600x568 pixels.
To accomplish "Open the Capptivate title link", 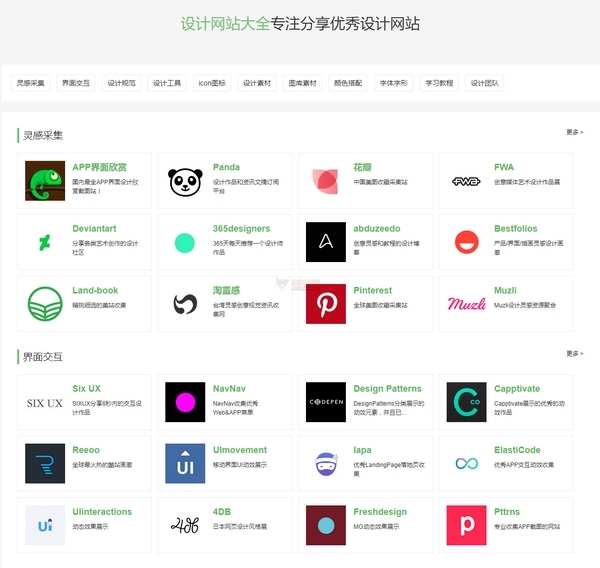I will (517, 388).
